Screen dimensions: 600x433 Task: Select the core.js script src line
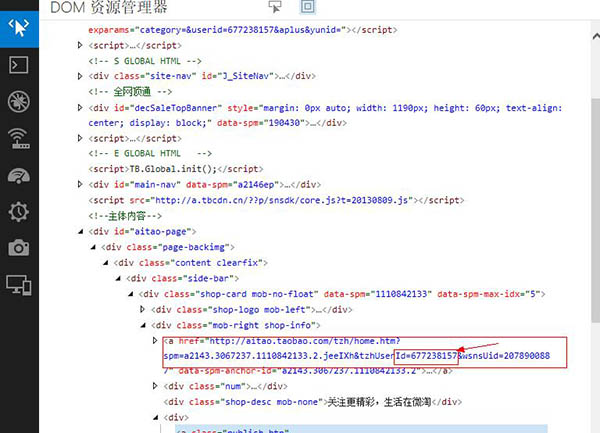tap(276, 200)
